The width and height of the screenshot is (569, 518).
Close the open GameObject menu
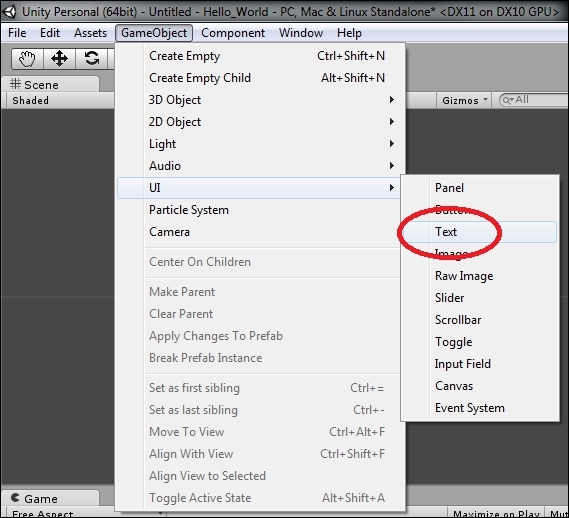[x=154, y=33]
